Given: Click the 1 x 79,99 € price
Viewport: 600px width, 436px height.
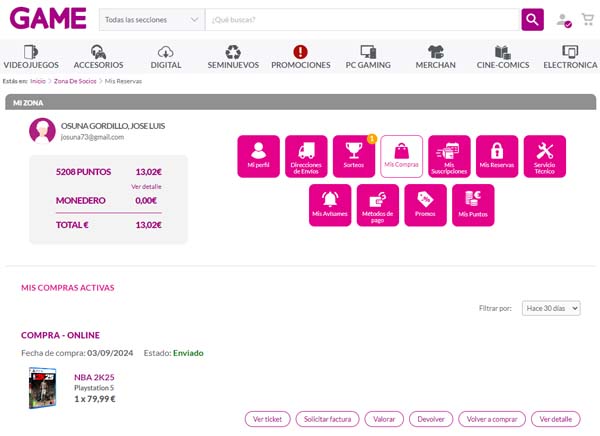Looking at the screenshot, I should (95, 399).
